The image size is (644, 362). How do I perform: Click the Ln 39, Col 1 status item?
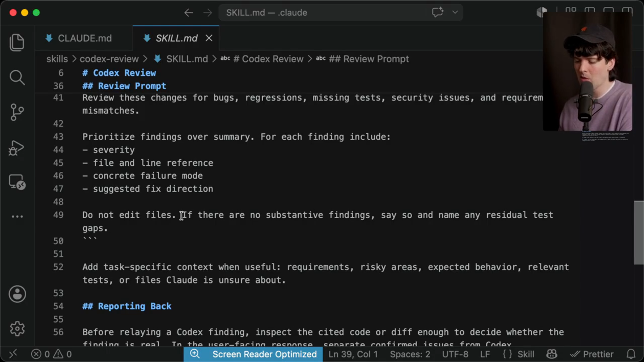pyautogui.click(x=353, y=354)
